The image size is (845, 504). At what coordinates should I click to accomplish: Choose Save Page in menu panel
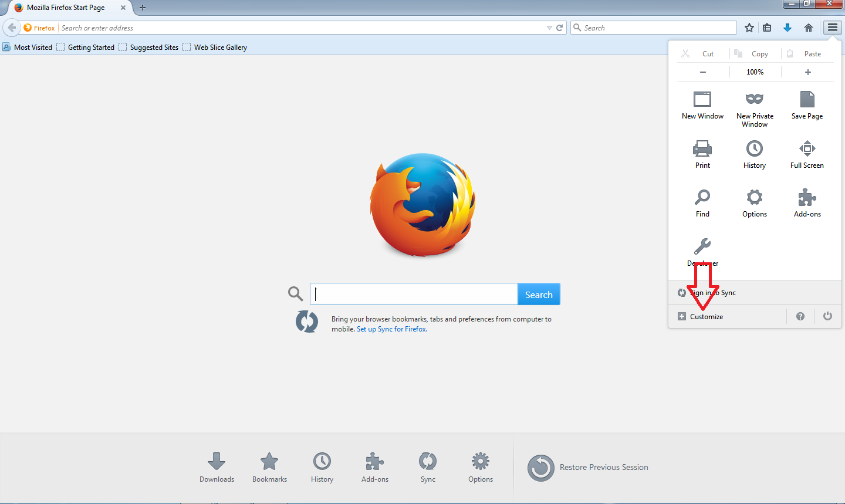pyautogui.click(x=807, y=106)
